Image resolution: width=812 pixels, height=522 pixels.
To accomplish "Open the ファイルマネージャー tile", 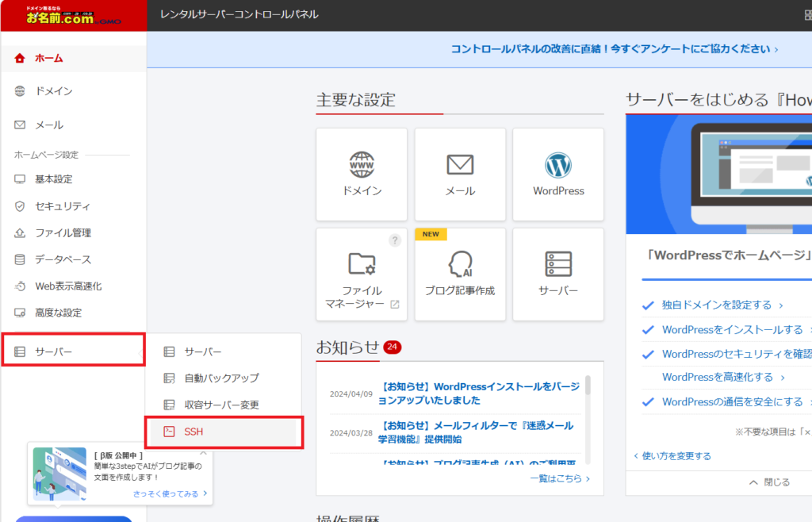I will tap(362, 274).
